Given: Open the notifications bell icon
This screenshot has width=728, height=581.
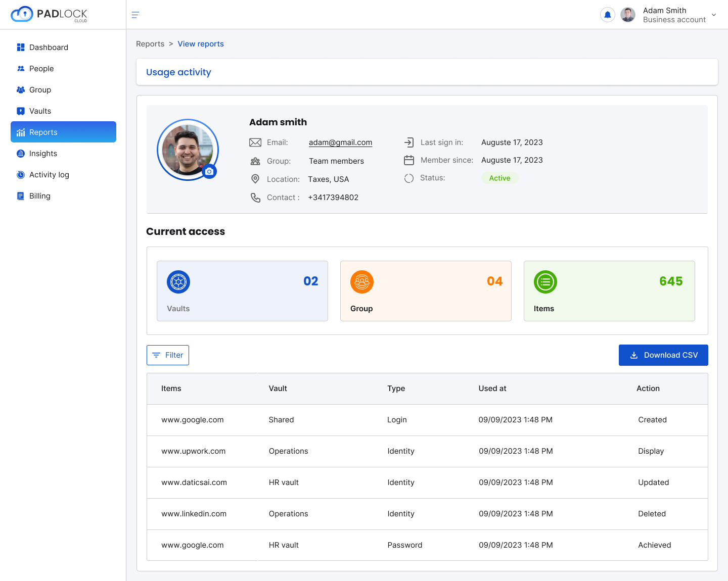Looking at the screenshot, I should pos(608,15).
